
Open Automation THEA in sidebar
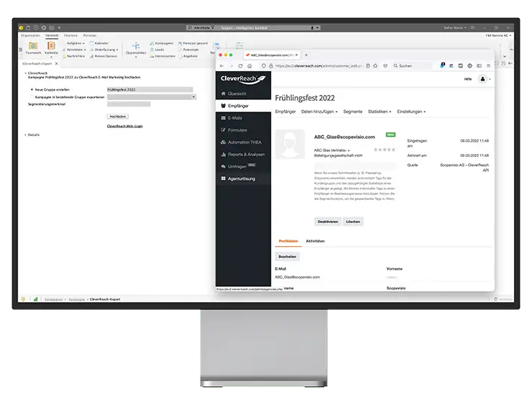pos(244,142)
